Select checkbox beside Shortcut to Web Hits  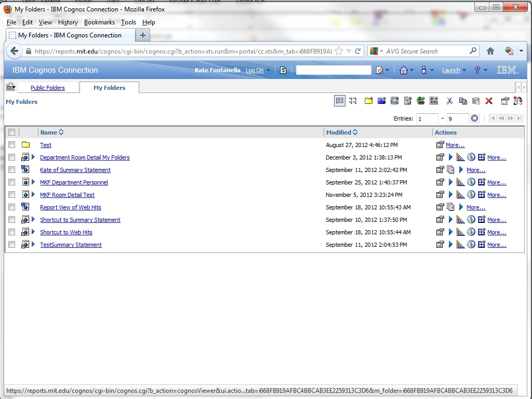[x=12, y=232]
